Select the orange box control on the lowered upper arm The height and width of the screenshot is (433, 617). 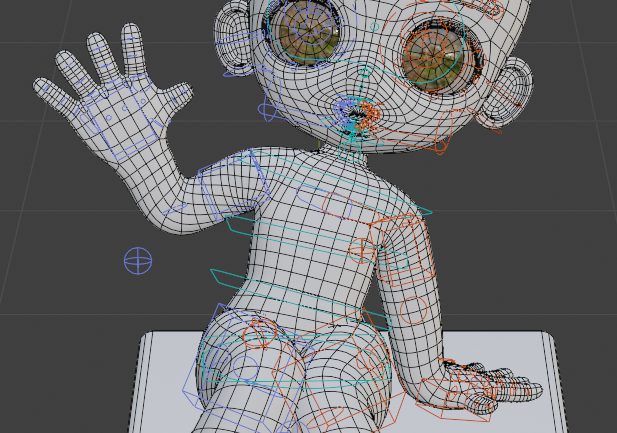pos(401,250)
